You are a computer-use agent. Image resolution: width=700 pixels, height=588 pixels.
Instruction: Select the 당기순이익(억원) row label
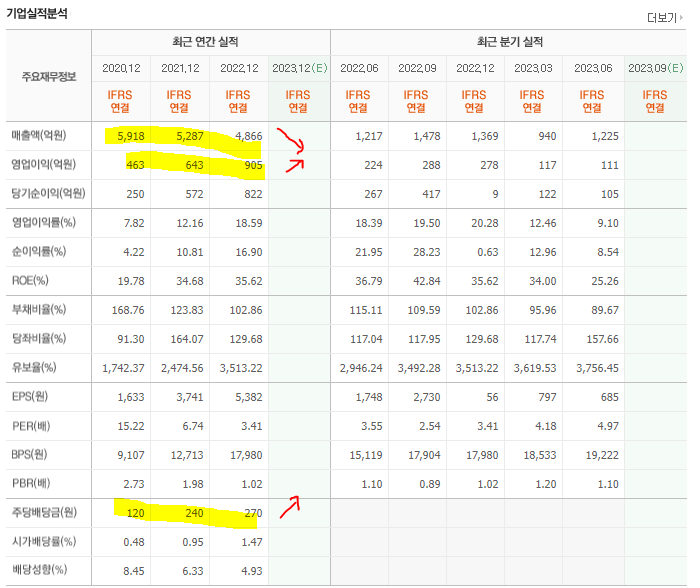tap(48, 193)
